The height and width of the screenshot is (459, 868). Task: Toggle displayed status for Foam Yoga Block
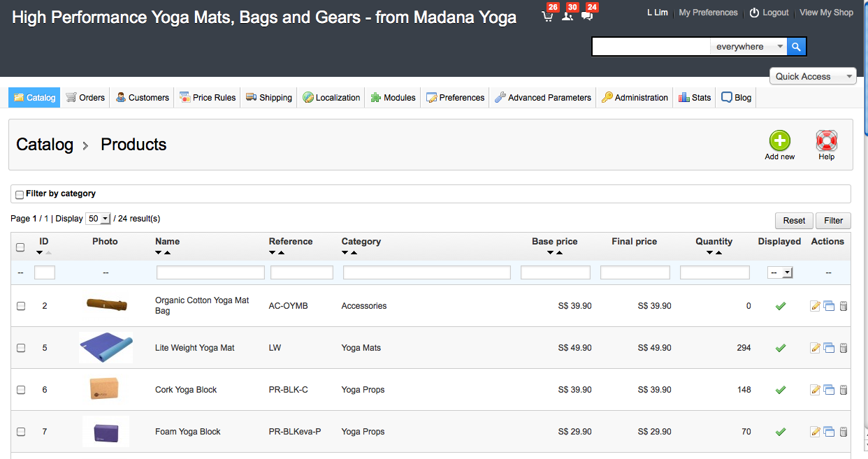[x=781, y=432]
